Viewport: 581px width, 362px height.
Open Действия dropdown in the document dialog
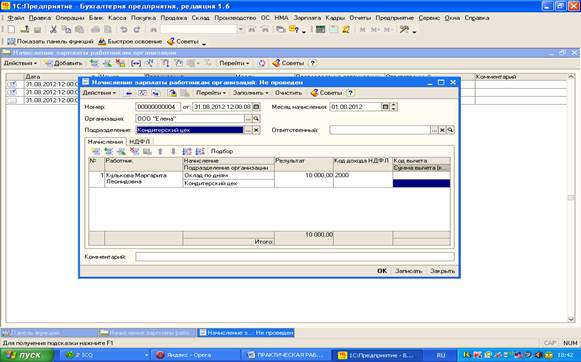tap(99, 93)
